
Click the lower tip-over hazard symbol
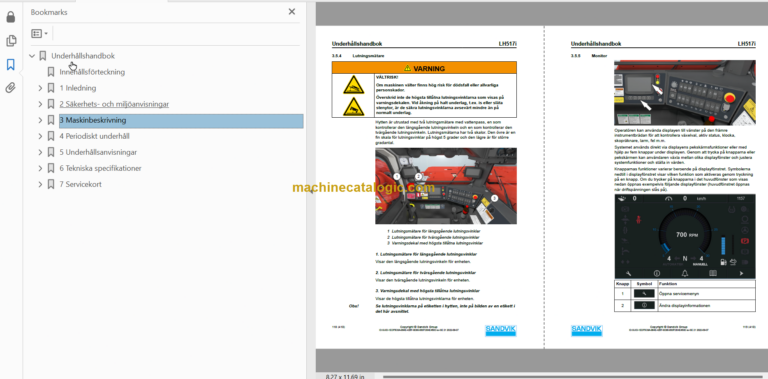(353, 106)
